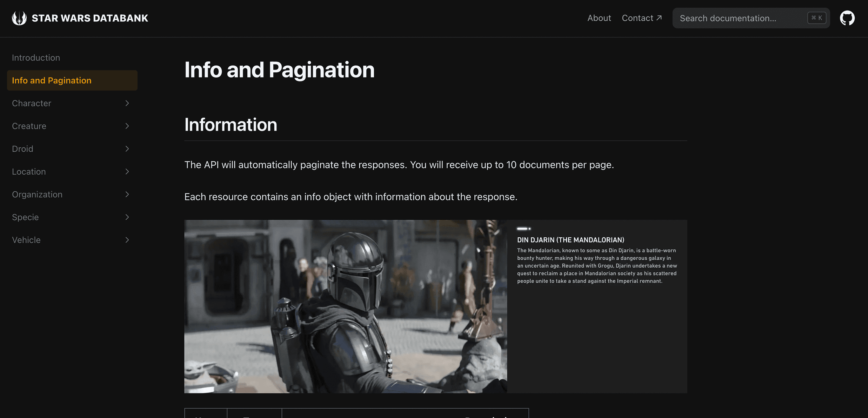Expand the Vehicle chevron
868x418 pixels.
[x=127, y=240]
